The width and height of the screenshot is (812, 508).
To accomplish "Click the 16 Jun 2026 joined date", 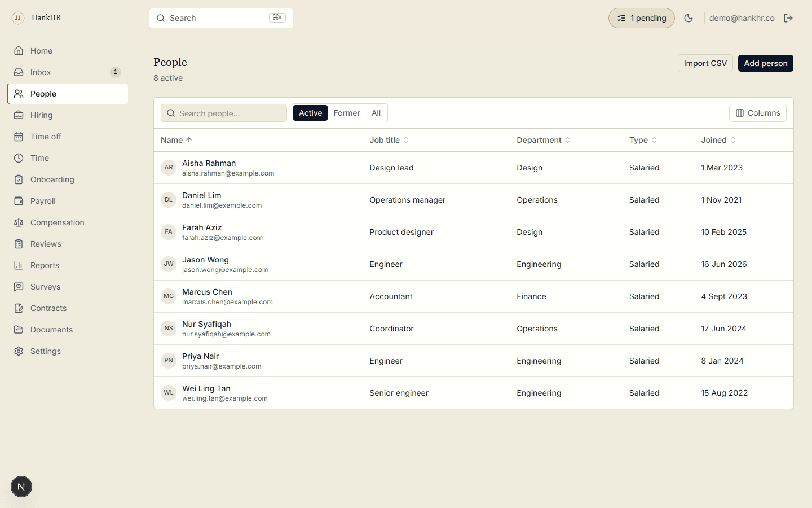I will pos(724,264).
